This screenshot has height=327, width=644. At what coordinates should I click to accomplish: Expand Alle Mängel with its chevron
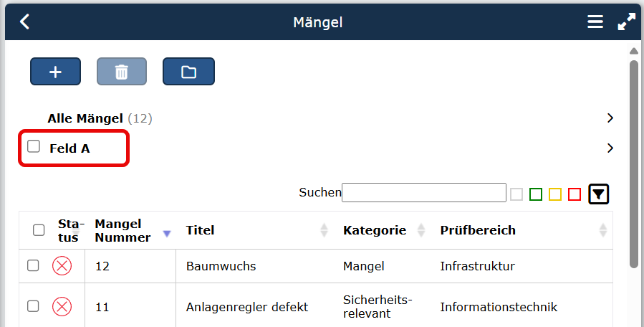click(x=610, y=118)
